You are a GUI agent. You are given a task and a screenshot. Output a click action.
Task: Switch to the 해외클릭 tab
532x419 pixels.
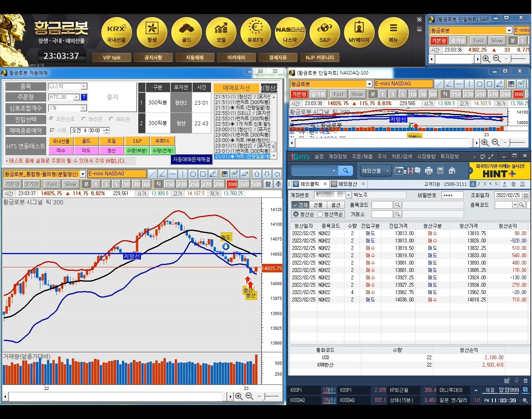(x=309, y=184)
